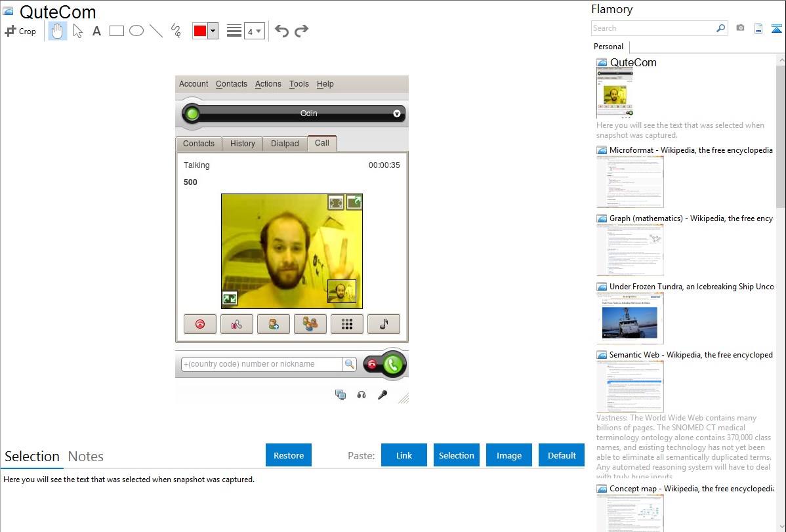
Task: Click the Image paste button
Action: click(508, 455)
